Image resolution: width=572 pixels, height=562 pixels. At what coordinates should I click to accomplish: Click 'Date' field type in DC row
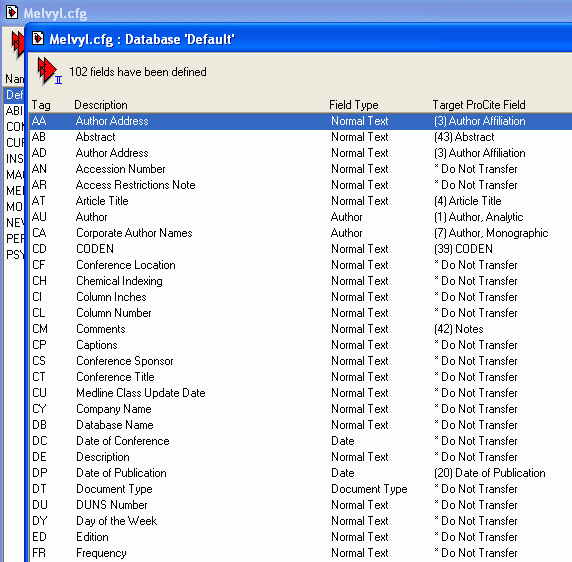click(x=343, y=441)
